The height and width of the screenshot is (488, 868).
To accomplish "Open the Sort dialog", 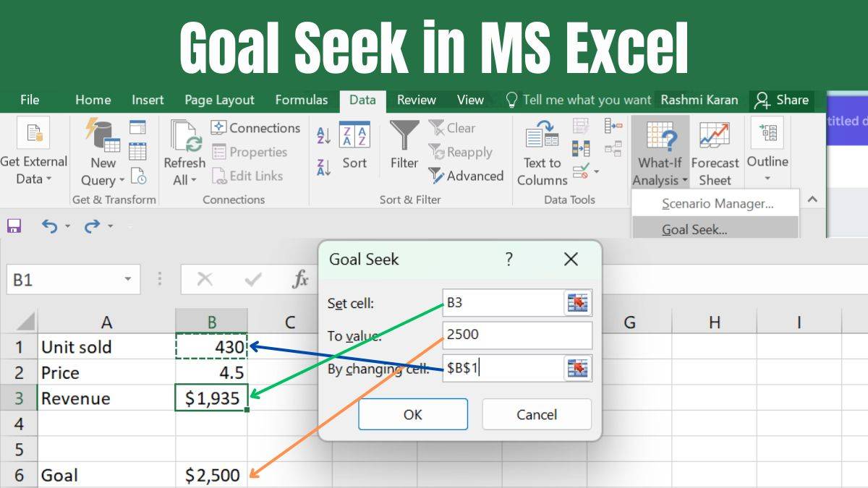I will tap(354, 145).
